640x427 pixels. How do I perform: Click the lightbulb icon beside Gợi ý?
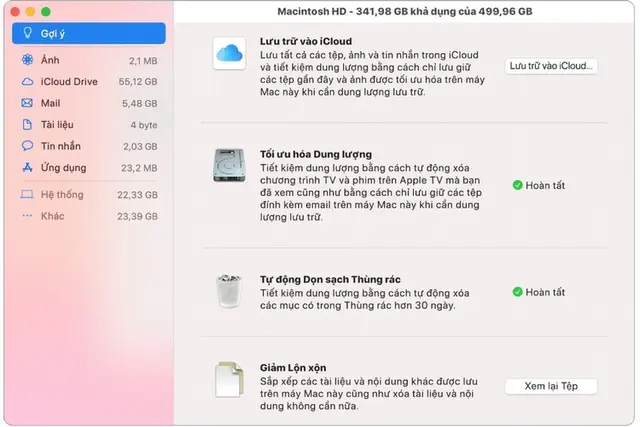27,33
